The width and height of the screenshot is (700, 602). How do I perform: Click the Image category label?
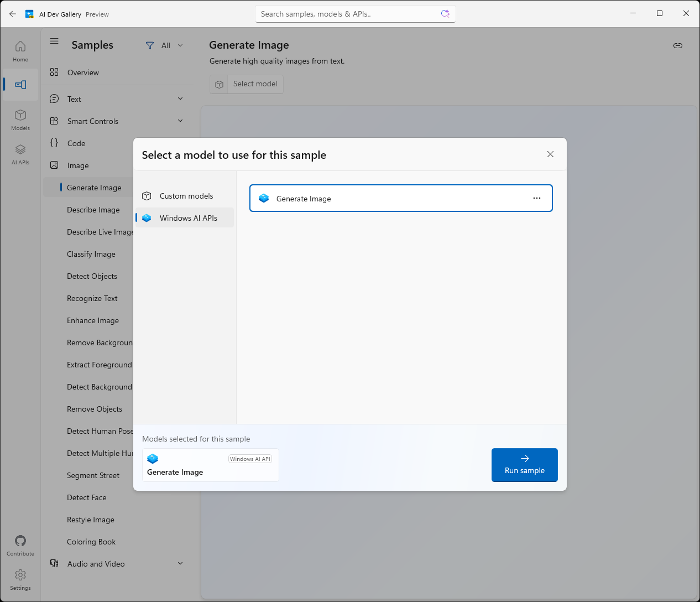tap(78, 165)
